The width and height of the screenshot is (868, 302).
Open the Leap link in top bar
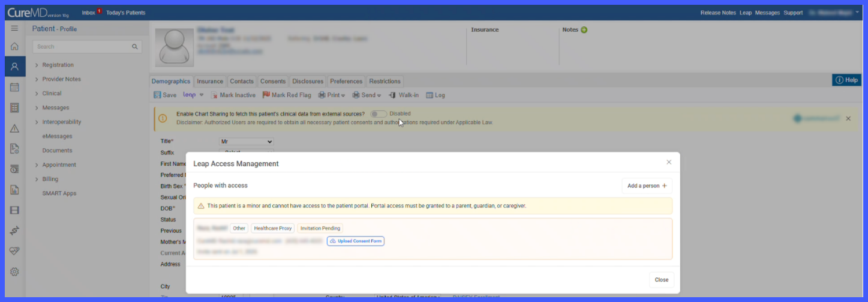pos(746,13)
